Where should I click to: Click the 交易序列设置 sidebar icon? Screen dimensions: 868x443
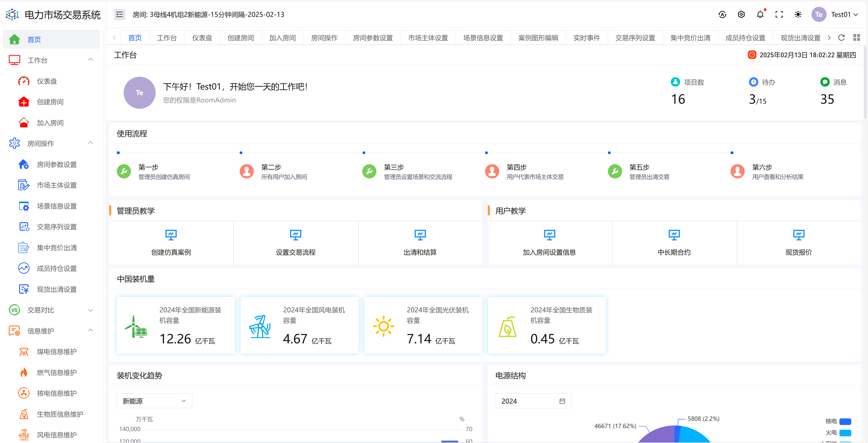[24, 227]
